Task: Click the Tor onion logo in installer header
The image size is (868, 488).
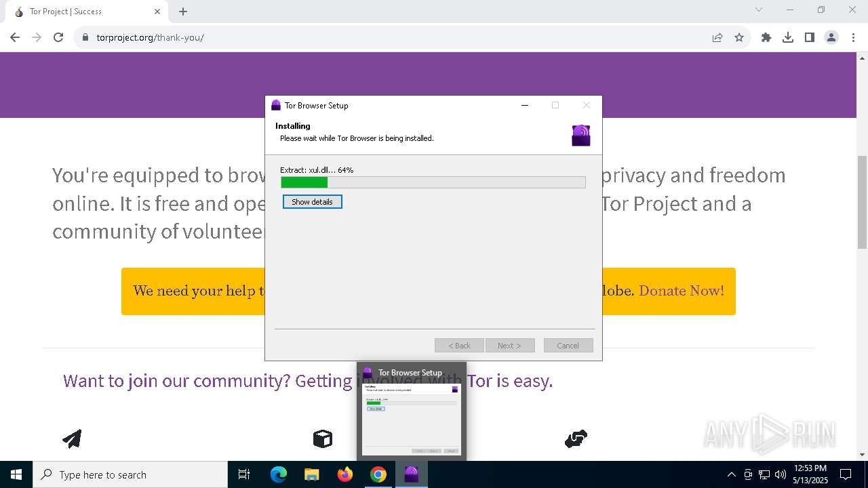Action: coord(581,135)
